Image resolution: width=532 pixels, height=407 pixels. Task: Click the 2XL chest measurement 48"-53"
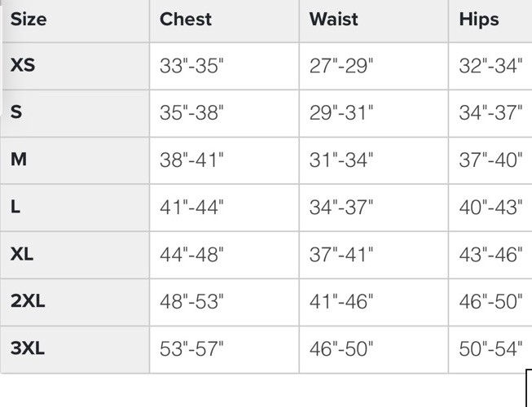pos(191,303)
